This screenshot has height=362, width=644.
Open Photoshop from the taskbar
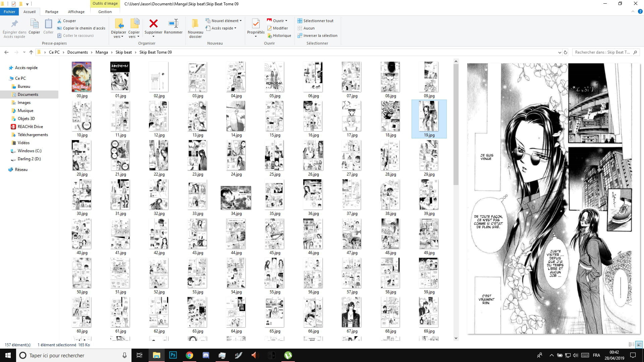tap(173, 355)
